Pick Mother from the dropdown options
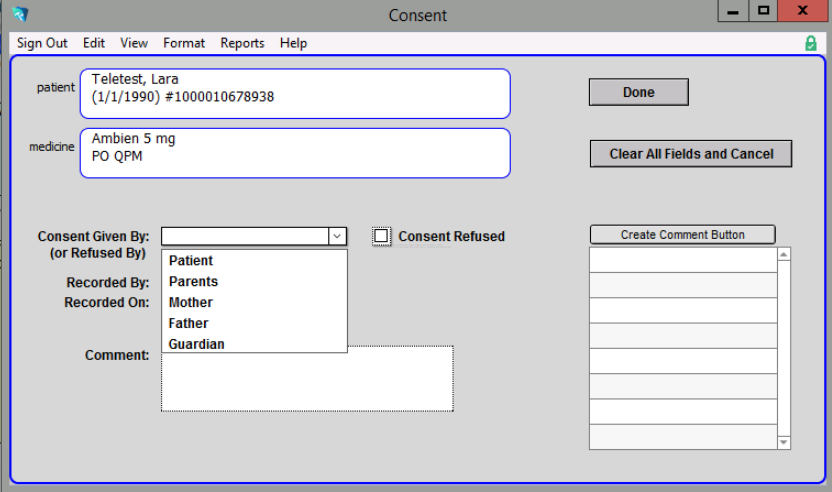The height and width of the screenshot is (492, 832). pos(190,302)
